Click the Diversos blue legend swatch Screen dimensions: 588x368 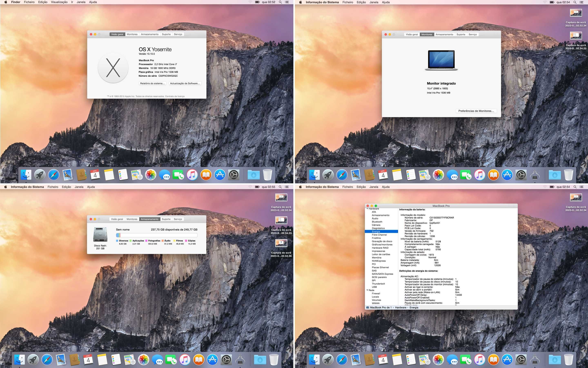point(117,241)
